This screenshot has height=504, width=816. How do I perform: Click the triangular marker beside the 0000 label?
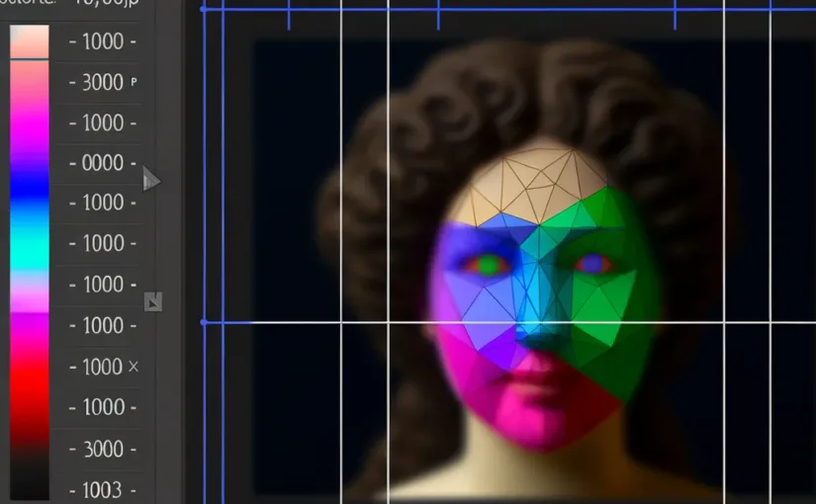point(151,180)
